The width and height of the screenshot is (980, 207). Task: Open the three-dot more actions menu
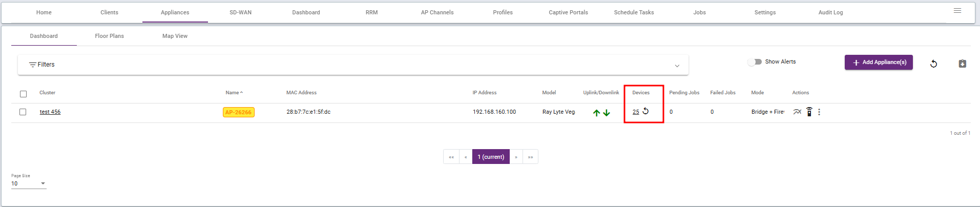pyautogui.click(x=819, y=112)
